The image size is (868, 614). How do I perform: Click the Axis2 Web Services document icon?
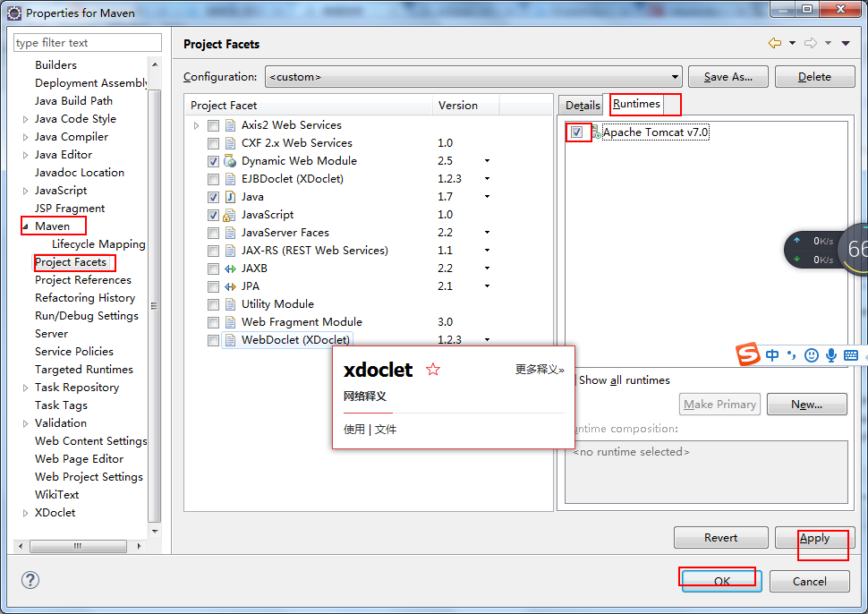coord(230,125)
